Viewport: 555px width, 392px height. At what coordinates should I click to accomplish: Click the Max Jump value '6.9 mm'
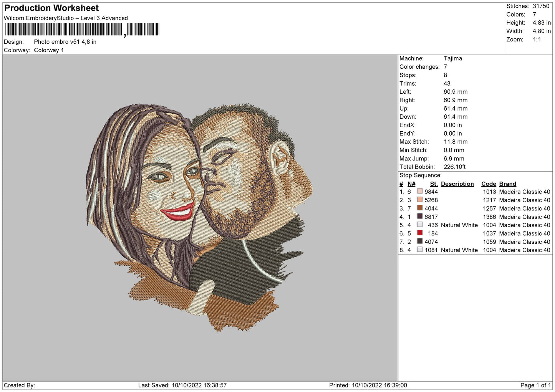454,159
